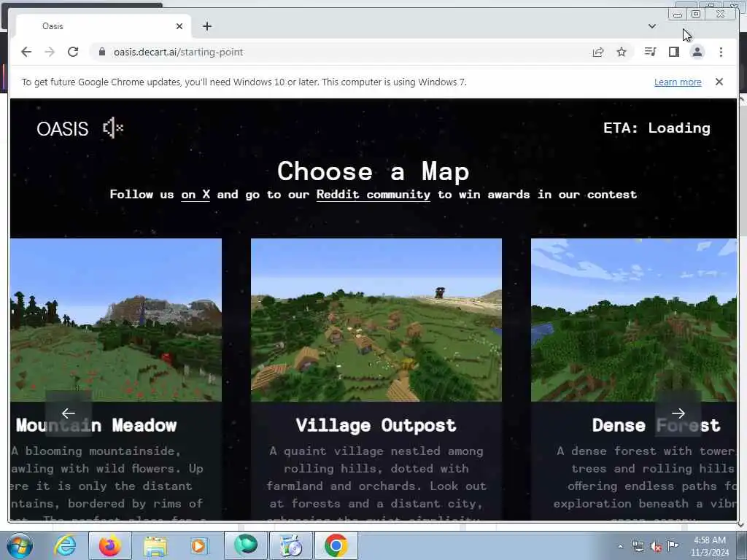747x560 pixels.
Task: Open Windows Media Player taskbar icon
Action: pos(199,545)
